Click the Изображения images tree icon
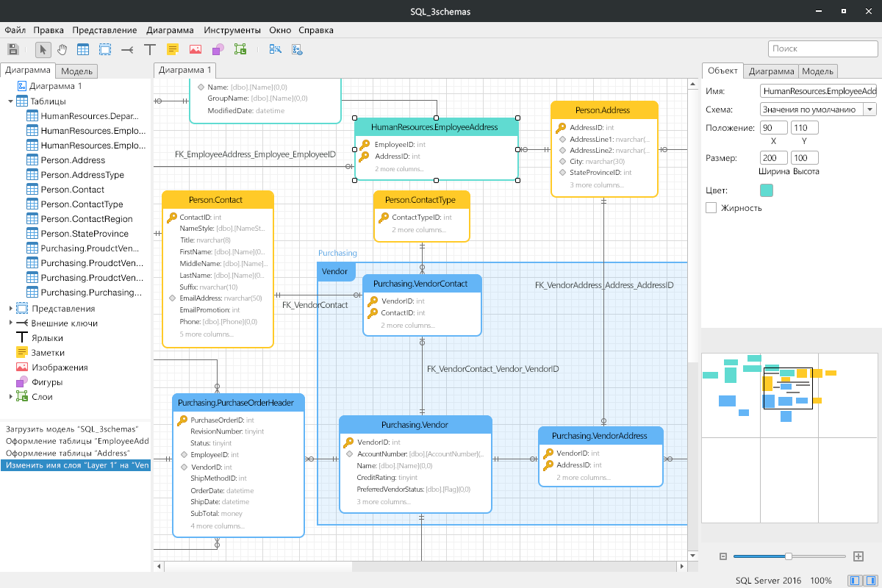 pos(22,367)
